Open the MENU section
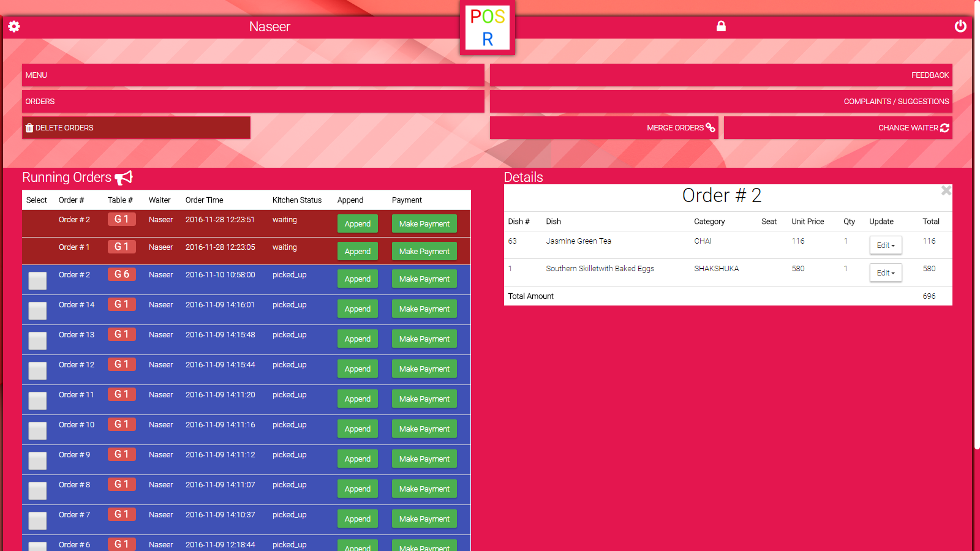This screenshot has height=551, width=980. (x=253, y=75)
